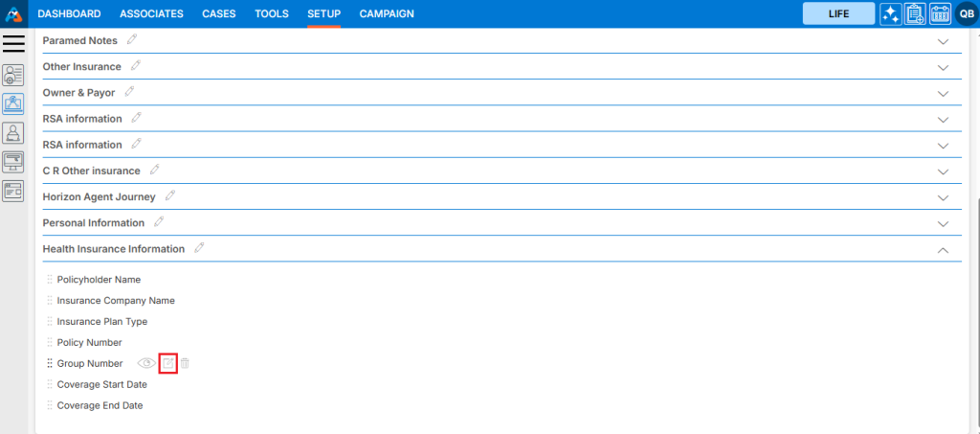Click the sparkle AI assistant icon
Viewport: 980px width, 434px height.
coord(890,14)
